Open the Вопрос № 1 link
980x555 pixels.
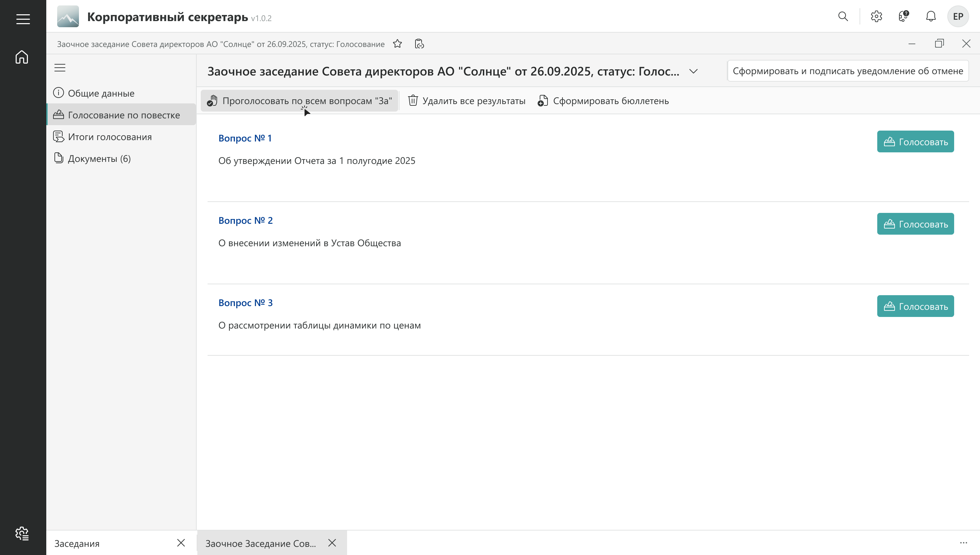pos(245,138)
